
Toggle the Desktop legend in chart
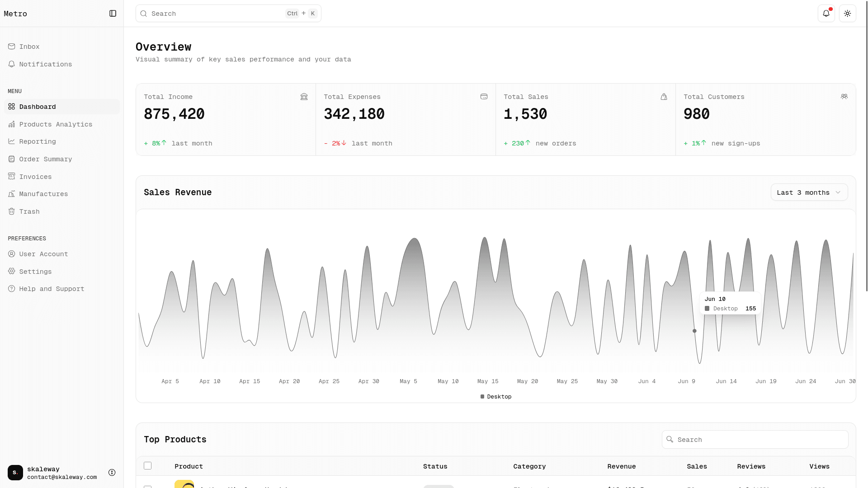(x=496, y=397)
